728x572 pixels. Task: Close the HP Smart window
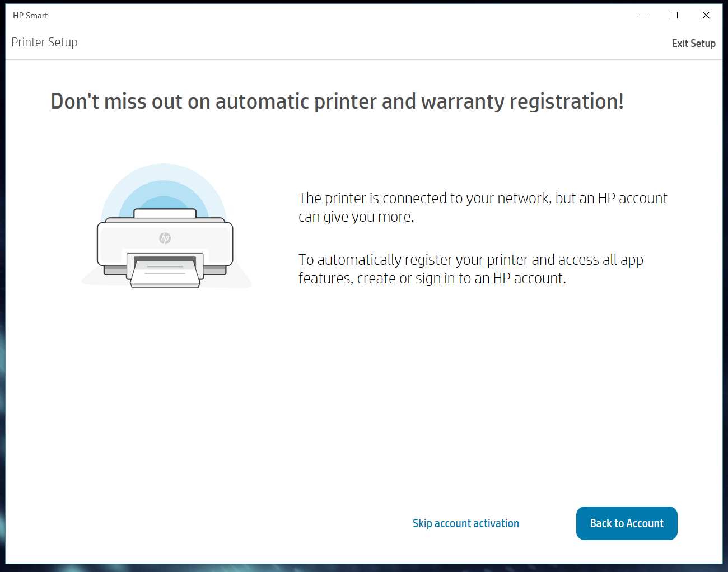[x=706, y=15]
